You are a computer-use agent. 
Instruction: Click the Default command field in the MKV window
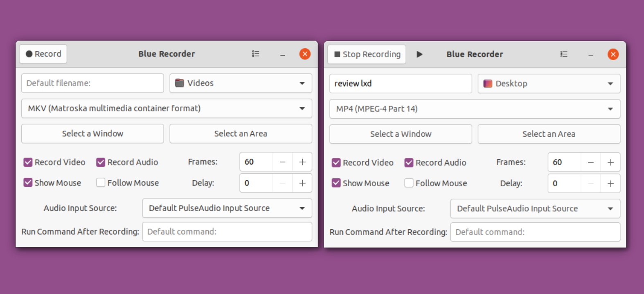(x=227, y=232)
